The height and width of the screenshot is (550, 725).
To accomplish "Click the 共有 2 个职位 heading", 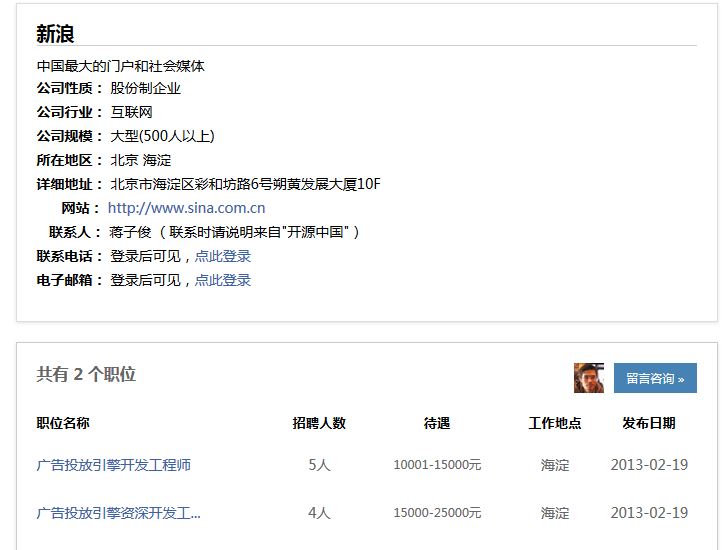I will click(86, 374).
